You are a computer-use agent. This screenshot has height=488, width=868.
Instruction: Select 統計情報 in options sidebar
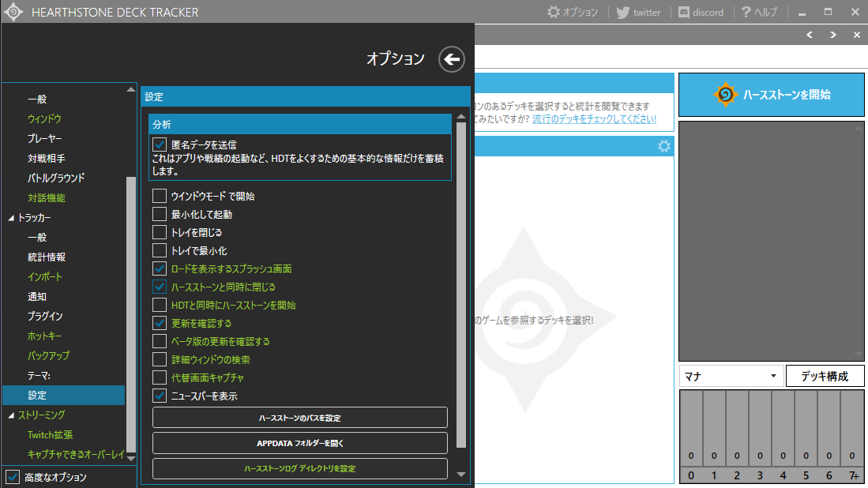point(47,257)
